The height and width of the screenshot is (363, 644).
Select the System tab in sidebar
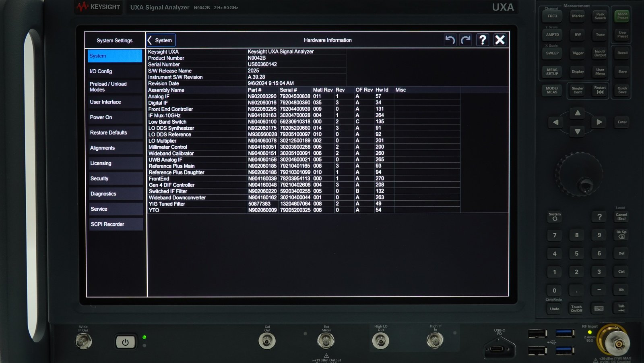[115, 56]
